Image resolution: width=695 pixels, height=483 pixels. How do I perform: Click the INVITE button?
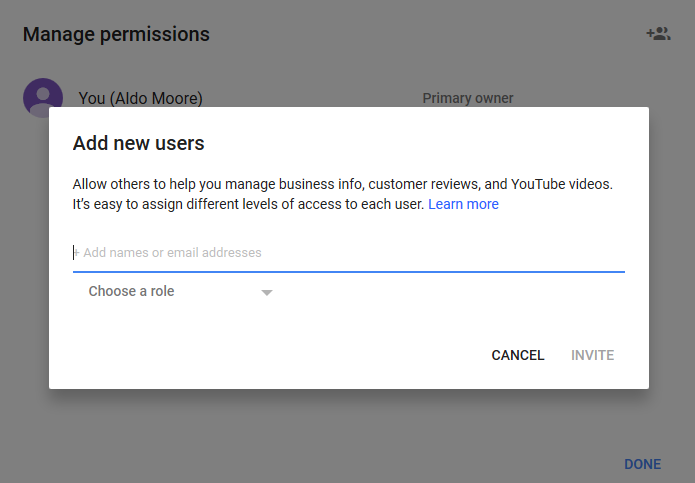pos(593,355)
